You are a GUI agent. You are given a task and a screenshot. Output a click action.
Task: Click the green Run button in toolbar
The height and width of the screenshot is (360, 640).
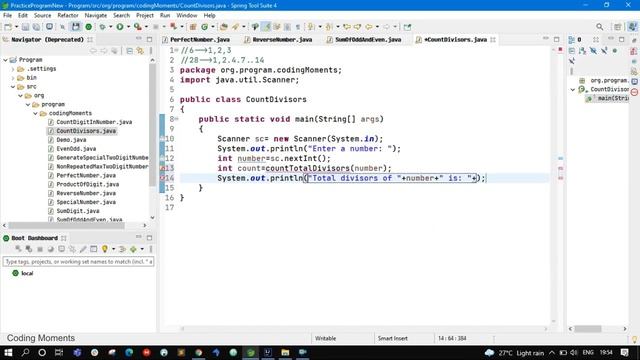pyautogui.click(x=120, y=27)
